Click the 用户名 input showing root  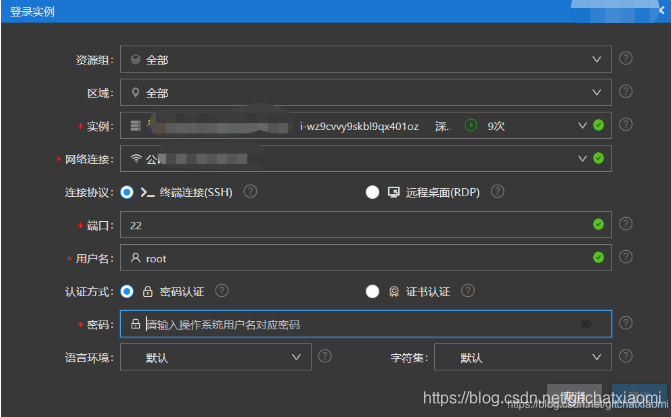(x=366, y=257)
